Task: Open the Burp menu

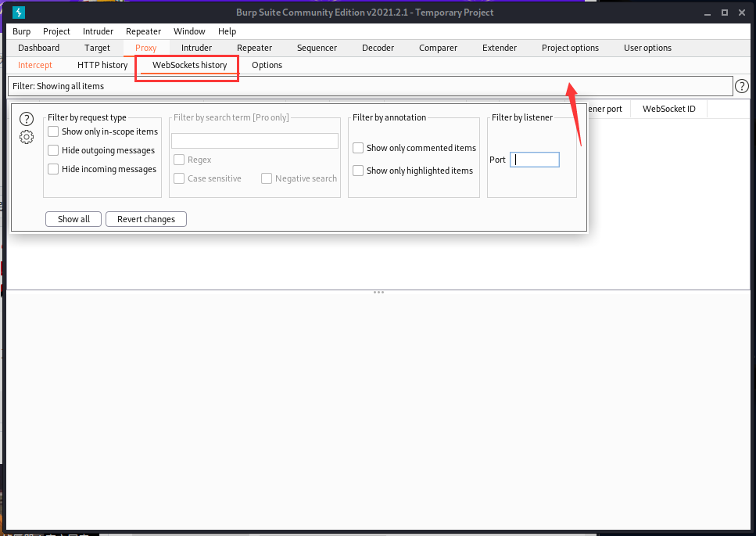Action: (21, 31)
